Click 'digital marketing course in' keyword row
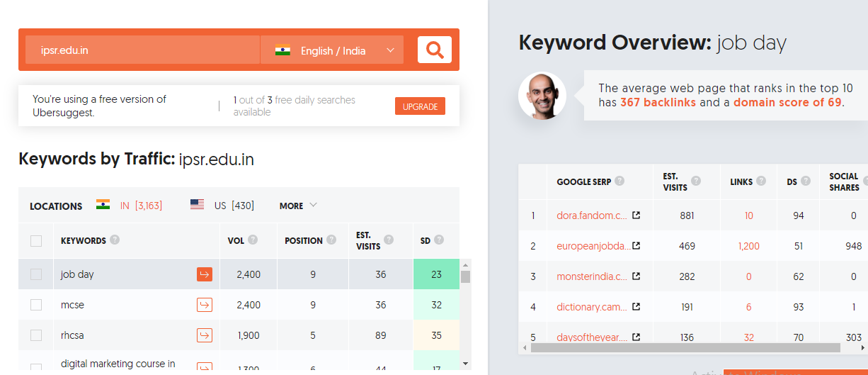Viewport: 868px width, 375px height. click(x=118, y=363)
